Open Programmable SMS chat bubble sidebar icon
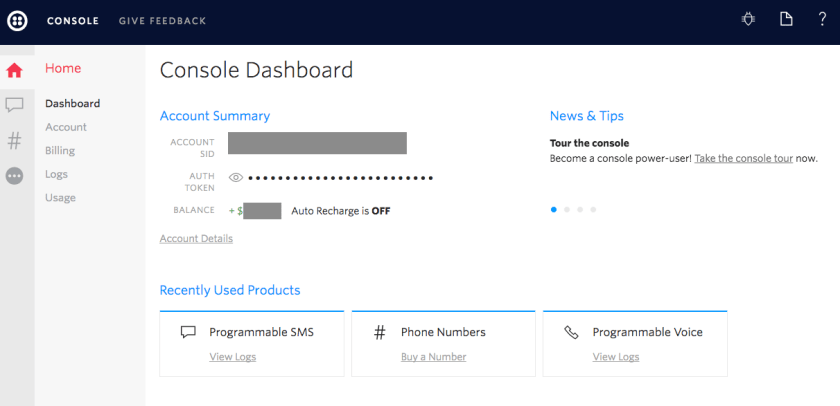Image resolution: width=840 pixels, height=406 pixels. click(x=15, y=105)
